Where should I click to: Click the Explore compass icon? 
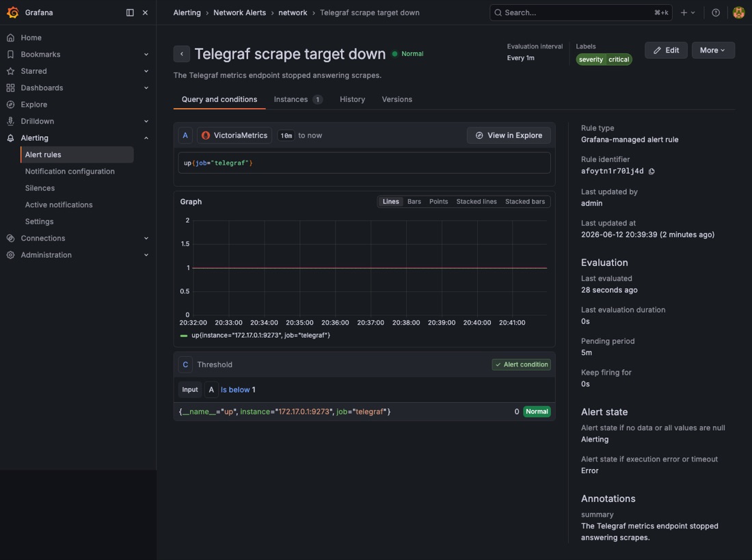click(x=10, y=105)
